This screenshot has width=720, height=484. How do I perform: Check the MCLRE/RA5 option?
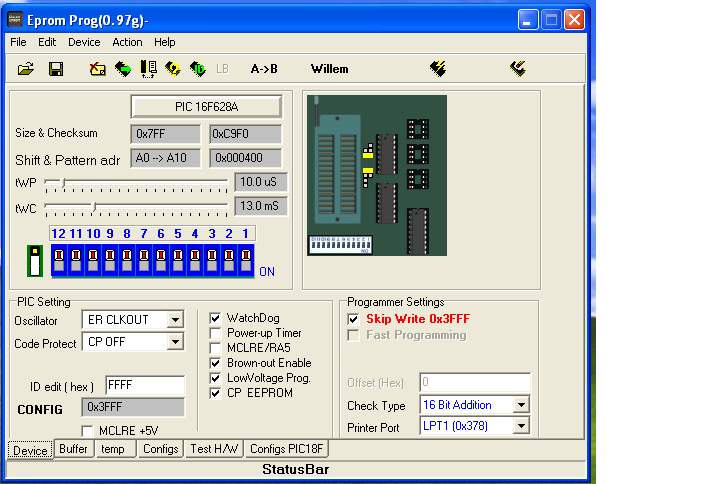[215, 348]
